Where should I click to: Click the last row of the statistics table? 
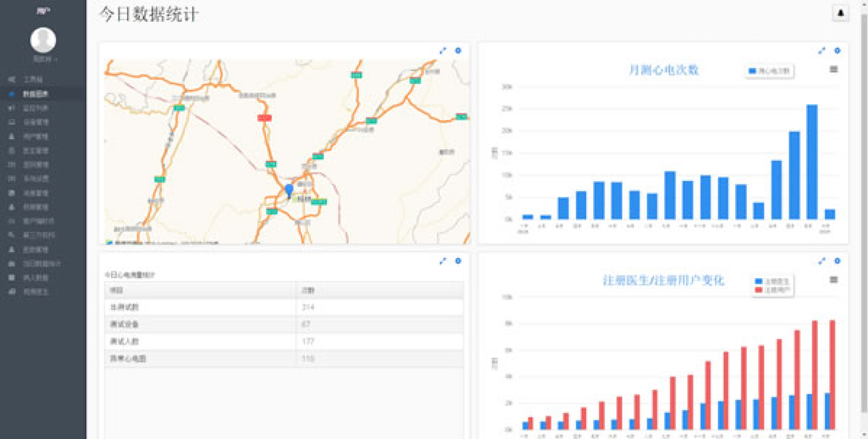point(284,358)
